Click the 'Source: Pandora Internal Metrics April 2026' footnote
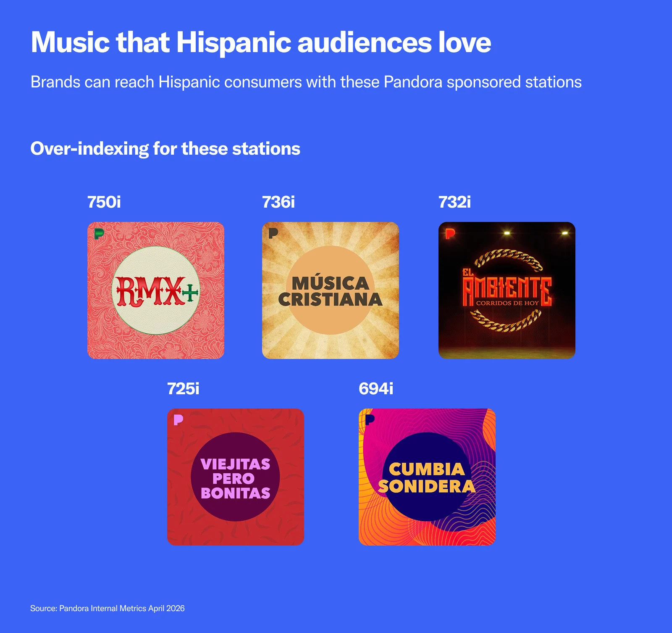The width and height of the screenshot is (672, 633). pyautogui.click(x=108, y=609)
